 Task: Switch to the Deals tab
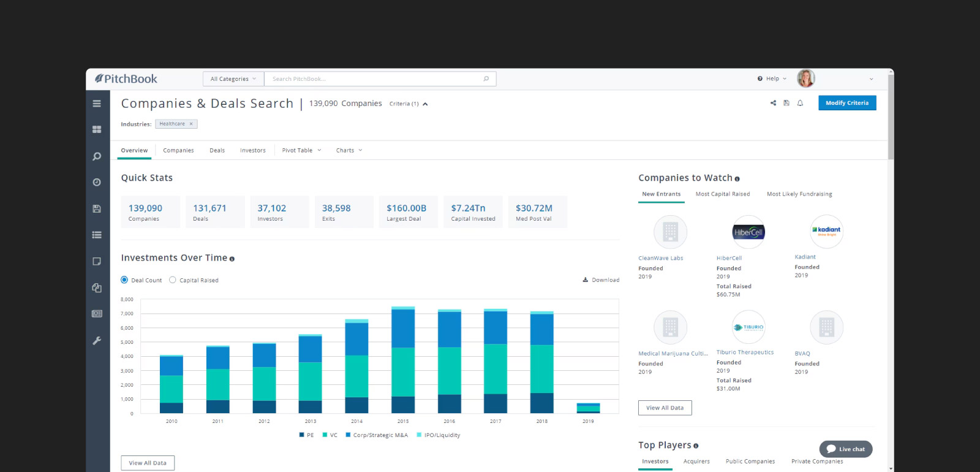(217, 151)
